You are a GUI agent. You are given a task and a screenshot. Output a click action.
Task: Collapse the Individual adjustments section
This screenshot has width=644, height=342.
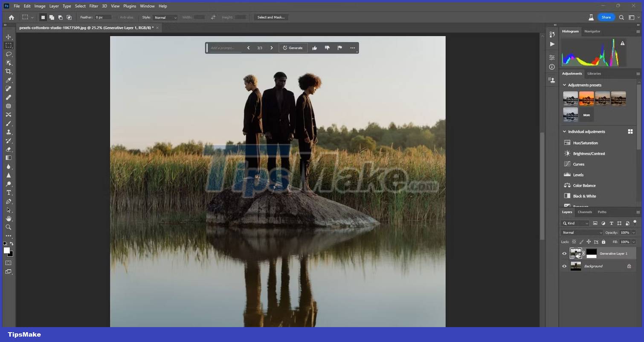pyautogui.click(x=564, y=132)
